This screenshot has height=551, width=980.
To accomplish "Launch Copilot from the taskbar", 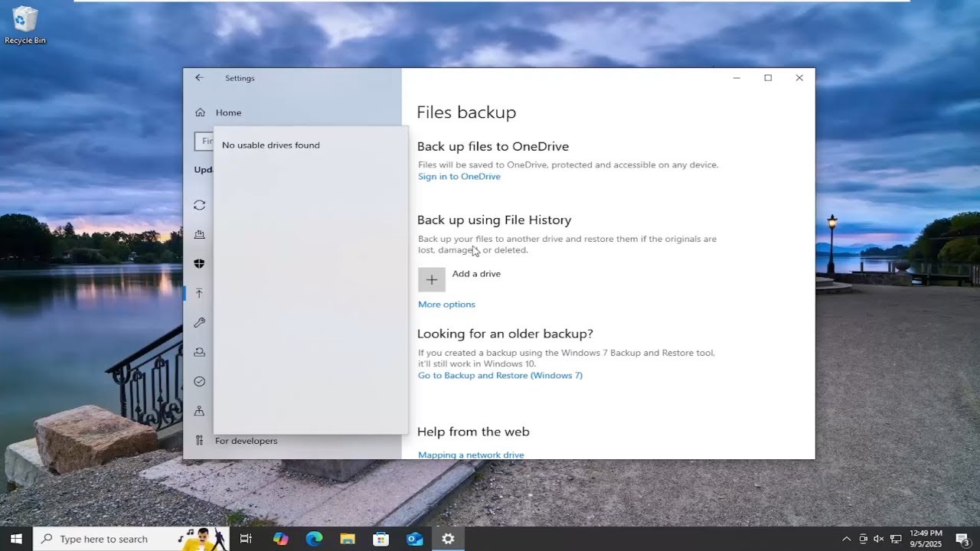I will pos(281,539).
